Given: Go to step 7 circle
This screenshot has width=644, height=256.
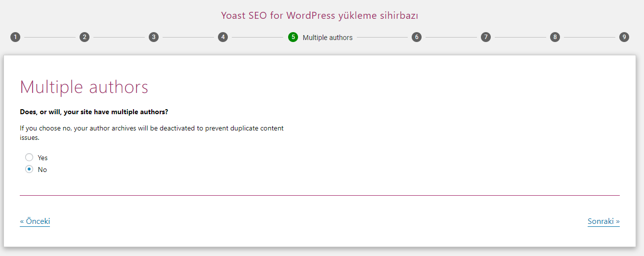Looking at the screenshot, I should point(486,37).
